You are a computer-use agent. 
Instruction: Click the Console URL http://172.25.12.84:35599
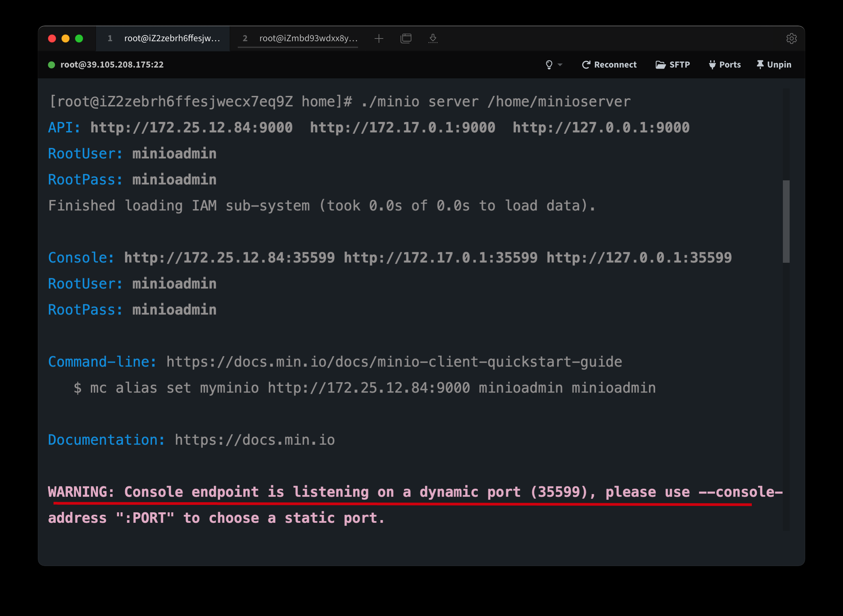229,258
